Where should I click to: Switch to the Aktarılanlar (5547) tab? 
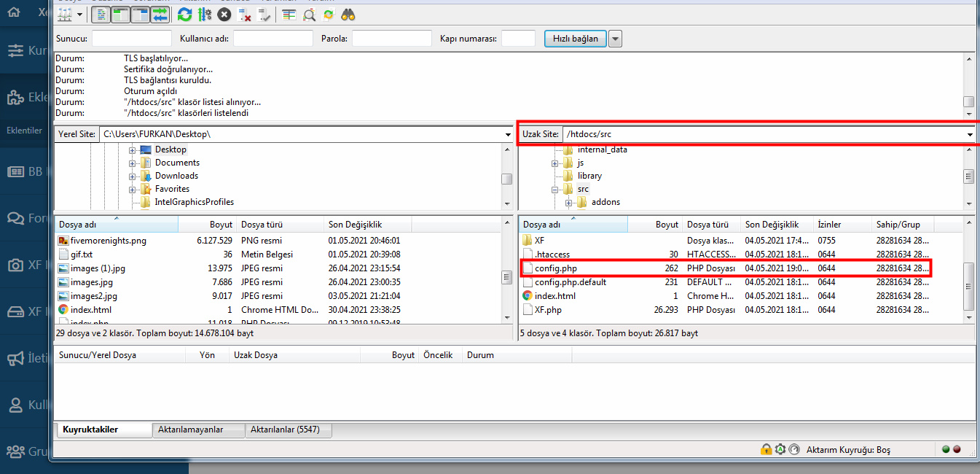point(287,430)
